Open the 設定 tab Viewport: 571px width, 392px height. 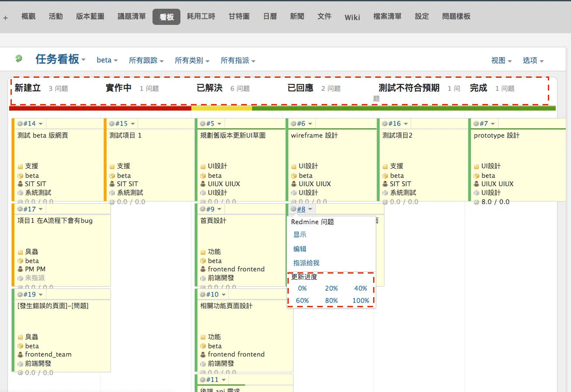pos(422,17)
